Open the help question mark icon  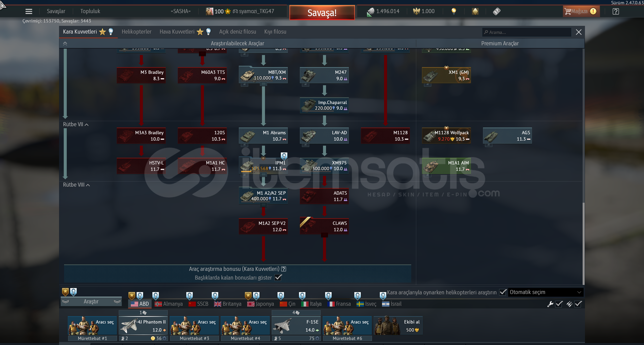click(616, 11)
